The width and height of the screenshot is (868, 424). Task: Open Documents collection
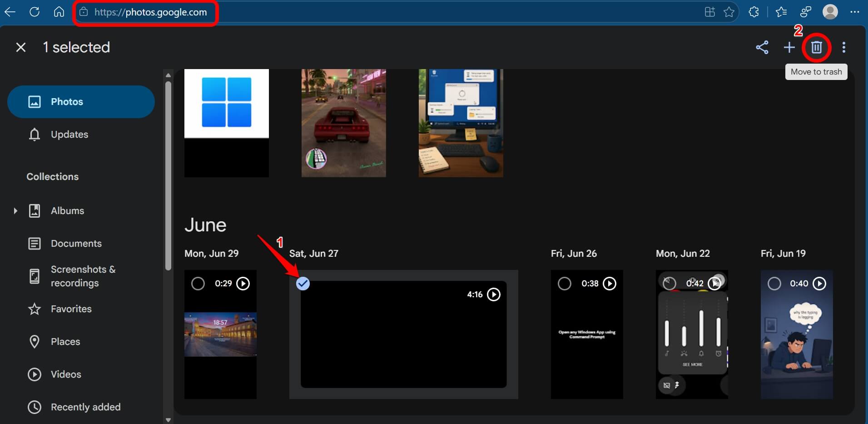point(81,244)
